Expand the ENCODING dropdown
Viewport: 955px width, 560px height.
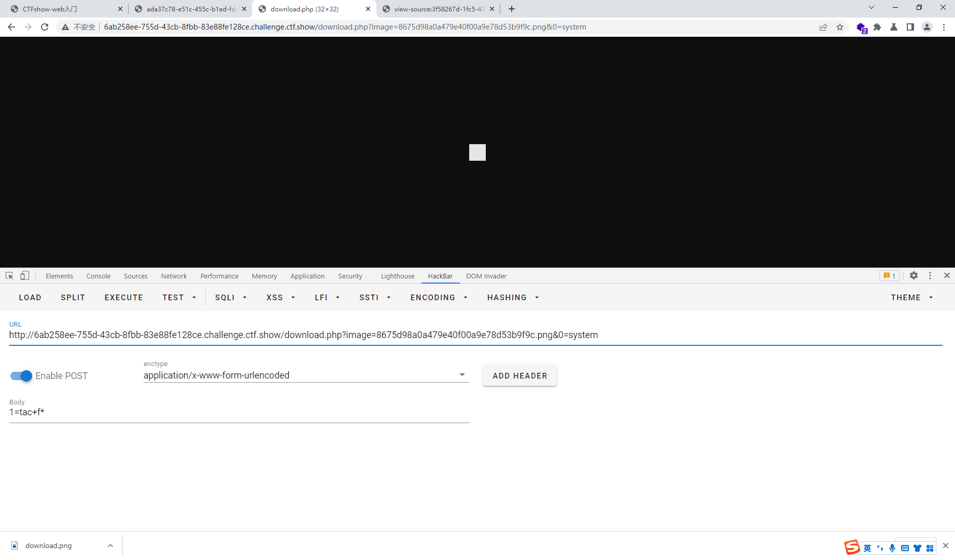point(439,298)
